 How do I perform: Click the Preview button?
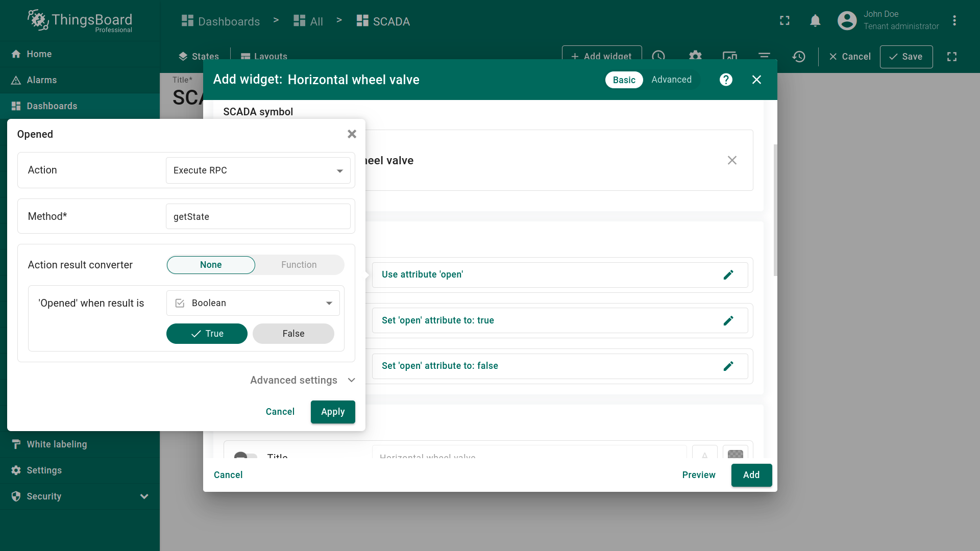pos(699,475)
